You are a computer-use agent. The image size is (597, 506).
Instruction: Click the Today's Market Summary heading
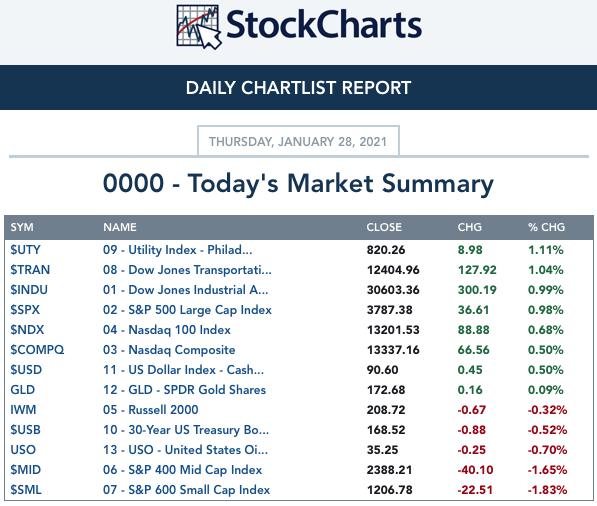(x=298, y=184)
